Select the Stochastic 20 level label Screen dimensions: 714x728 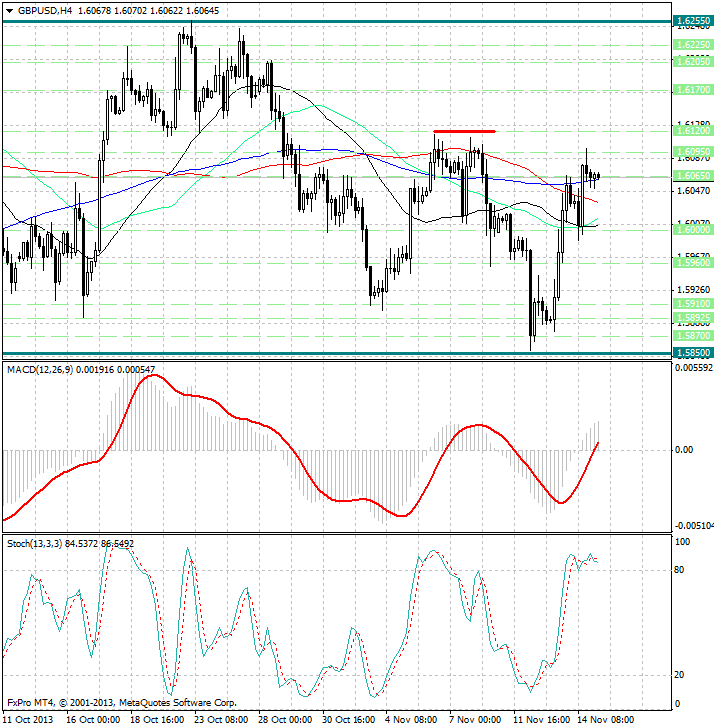pos(679,675)
